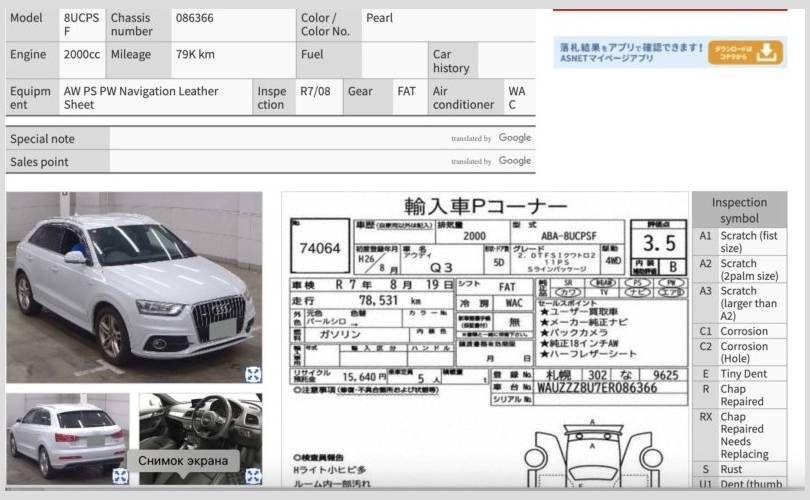The height and width of the screenshot is (500, 810).
Task: Expand the front view car photo fullscreen icon
Action: [253, 374]
